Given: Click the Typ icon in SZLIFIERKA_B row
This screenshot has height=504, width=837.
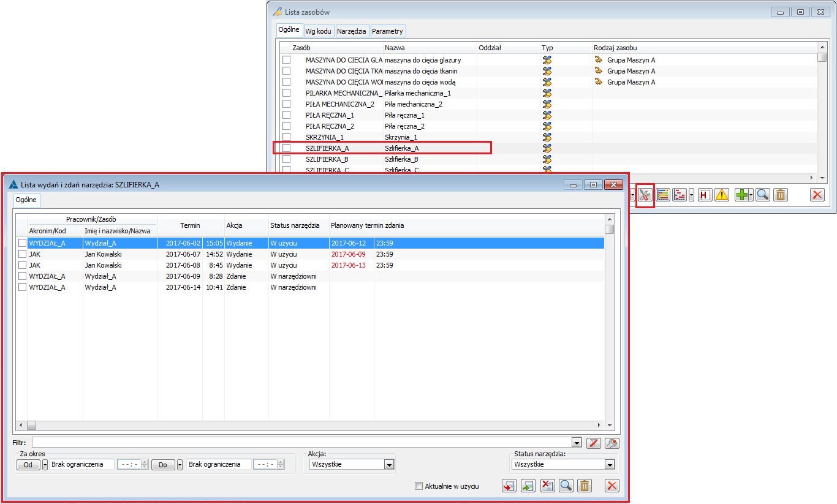Looking at the screenshot, I should (x=547, y=159).
